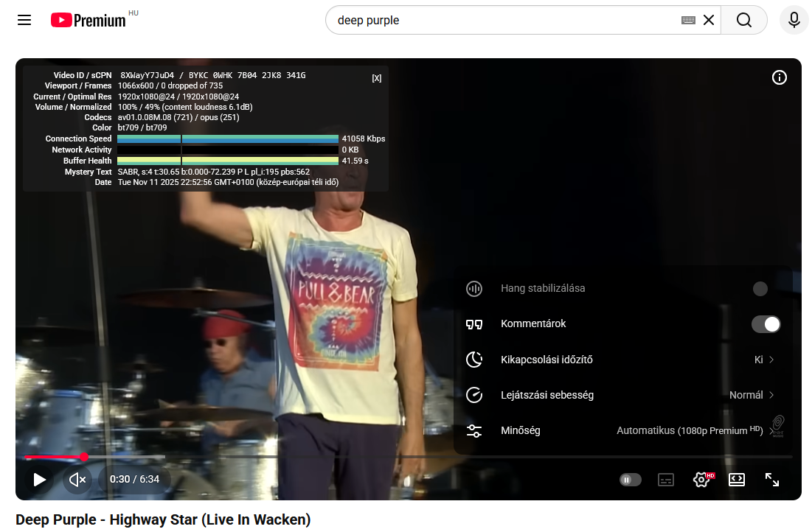Open the info card icon on video
This screenshot has height=532, width=812.
coord(780,77)
